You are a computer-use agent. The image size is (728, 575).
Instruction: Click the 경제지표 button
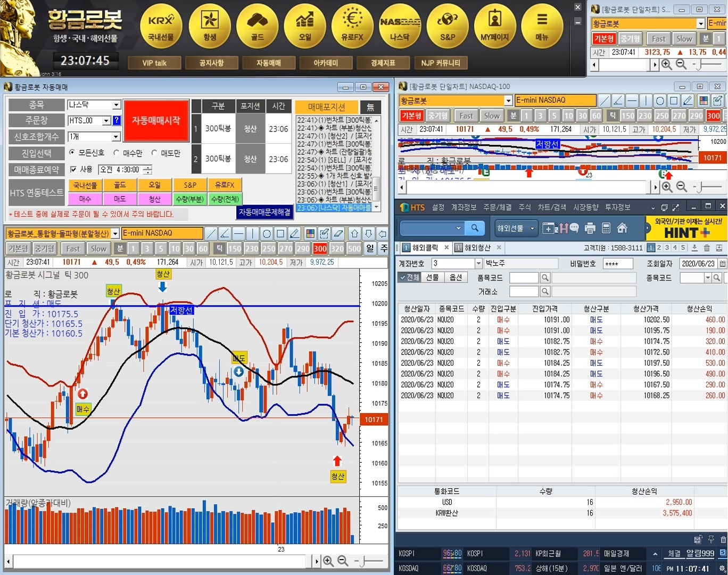(x=383, y=63)
